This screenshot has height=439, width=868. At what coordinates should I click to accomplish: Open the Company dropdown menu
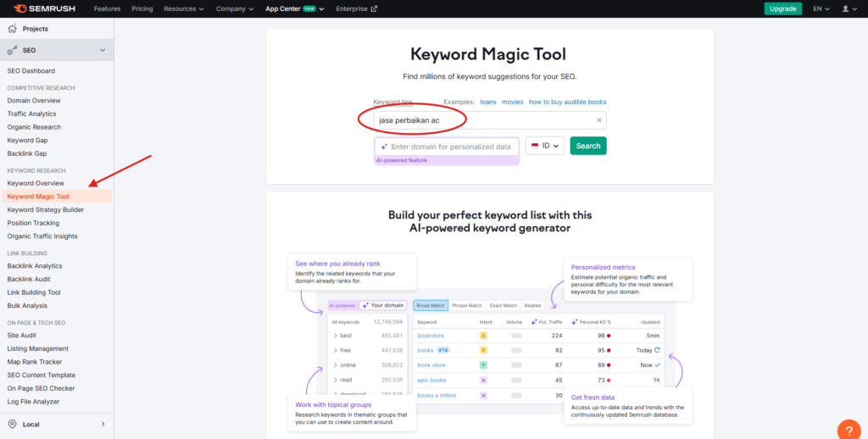pos(235,8)
